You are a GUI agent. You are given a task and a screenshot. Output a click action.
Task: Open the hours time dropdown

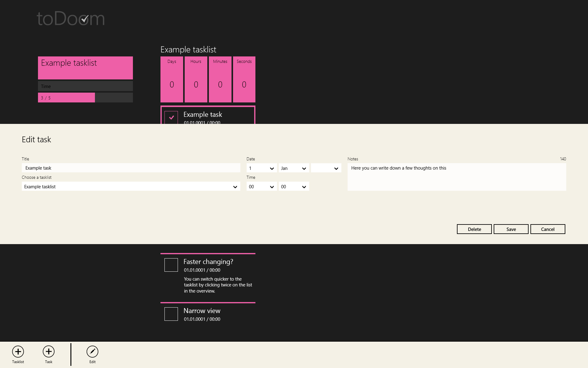262,186
